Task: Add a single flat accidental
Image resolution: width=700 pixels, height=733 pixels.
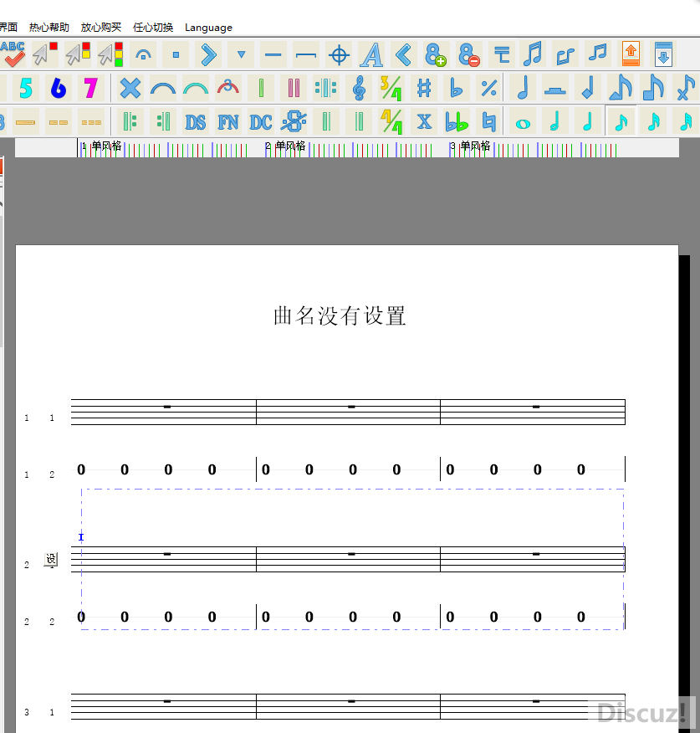Action: [456, 88]
